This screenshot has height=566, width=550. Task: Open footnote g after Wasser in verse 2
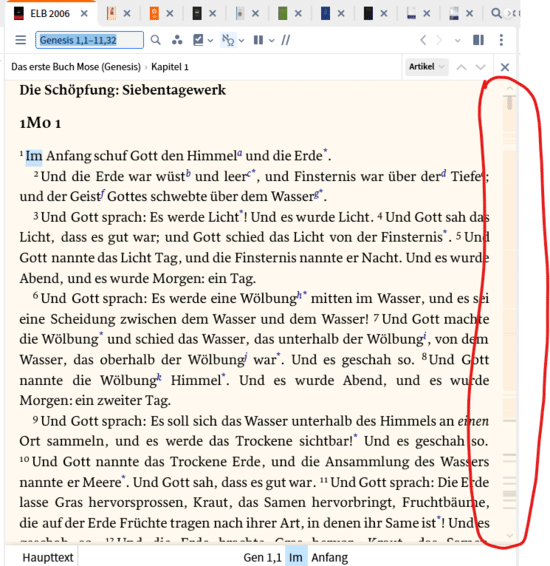click(x=317, y=194)
